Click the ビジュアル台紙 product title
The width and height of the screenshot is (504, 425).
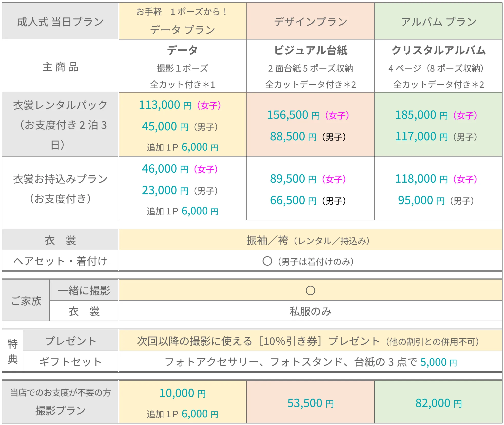(x=310, y=50)
